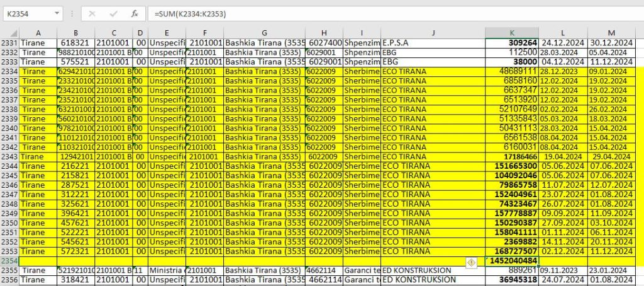The width and height of the screenshot is (644, 286).
Task: Select row header 2331
Action: coord(9,43)
